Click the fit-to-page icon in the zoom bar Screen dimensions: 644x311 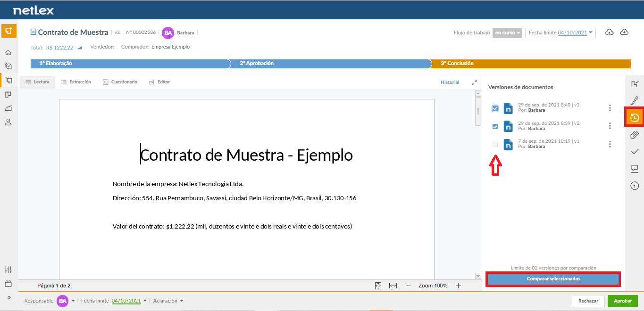pos(378,286)
